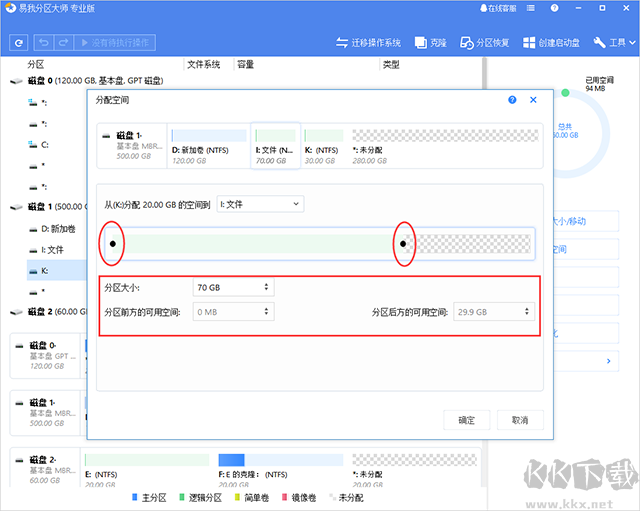This screenshot has height=511, width=640.
Task: Select 磁盘 0 card in disk map
Action: tap(45, 356)
